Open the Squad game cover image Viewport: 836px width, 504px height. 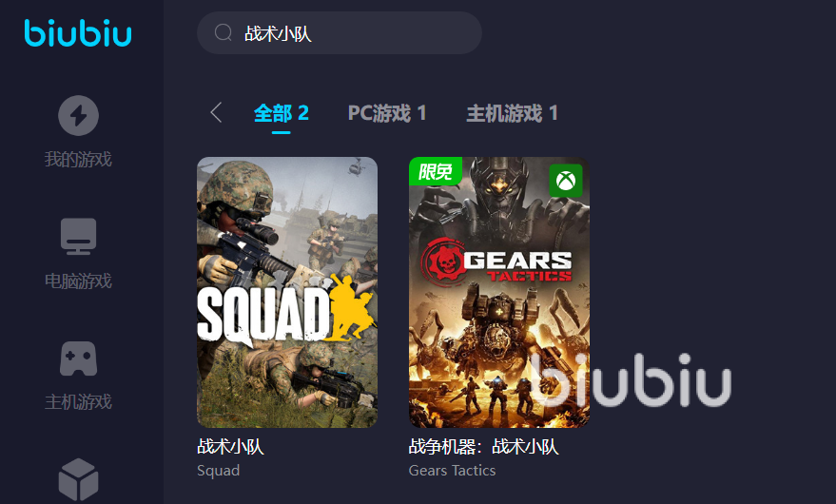(287, 292)
